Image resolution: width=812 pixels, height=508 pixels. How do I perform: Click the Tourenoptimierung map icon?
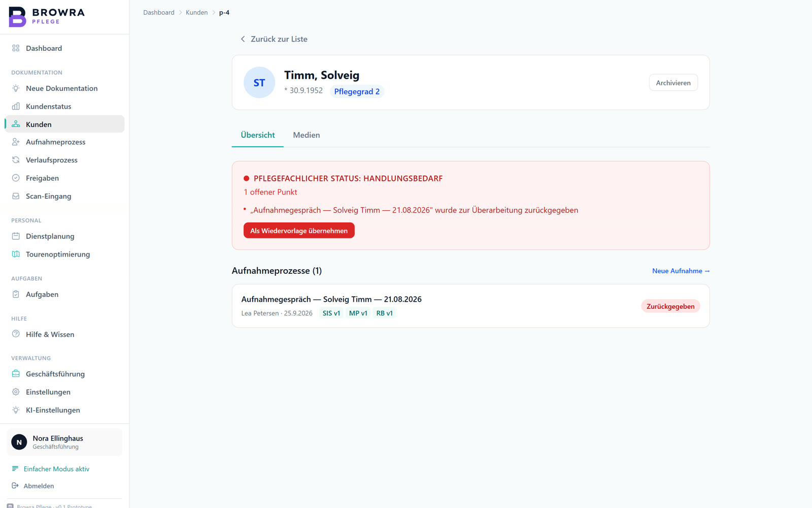(16, 254)
